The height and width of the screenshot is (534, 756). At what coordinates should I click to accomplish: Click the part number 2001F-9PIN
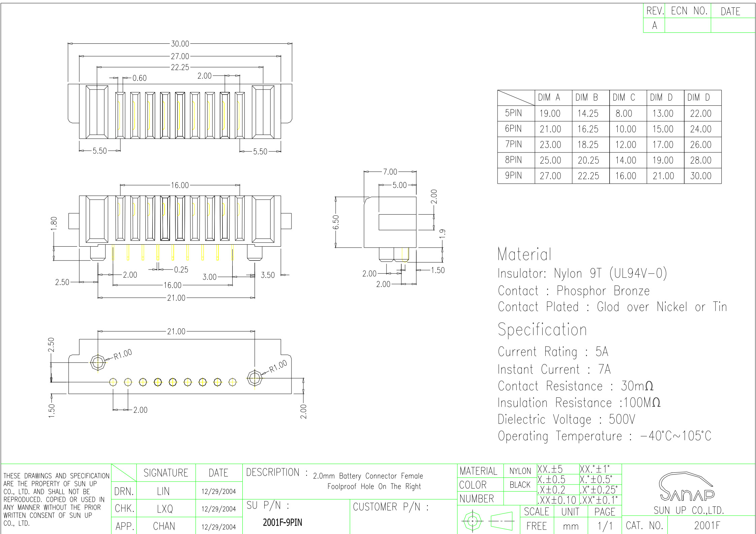pos(282,522)
